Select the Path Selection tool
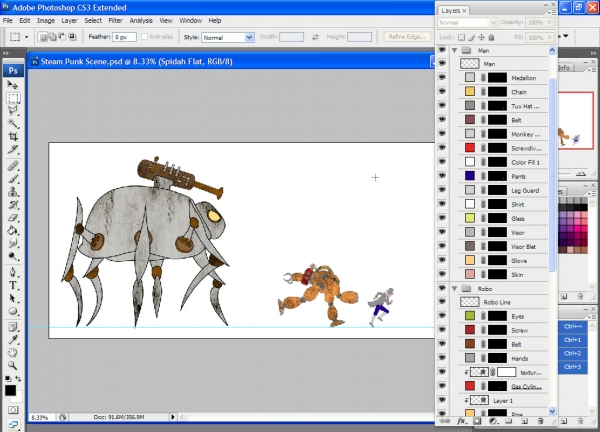This screenshot has height=432, width=600. click(13, 298)
